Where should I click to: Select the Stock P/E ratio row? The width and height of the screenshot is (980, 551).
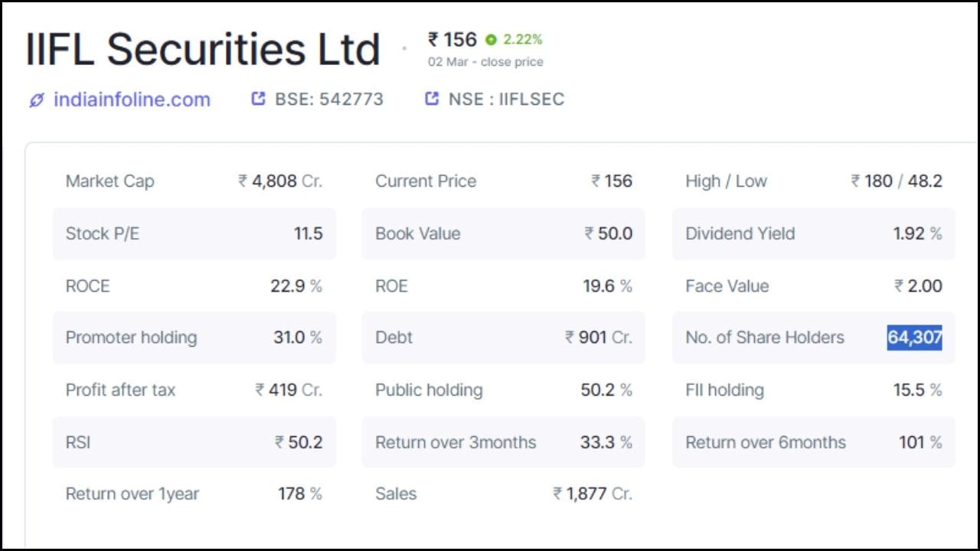pyautogui.click(x=194, y=233)
